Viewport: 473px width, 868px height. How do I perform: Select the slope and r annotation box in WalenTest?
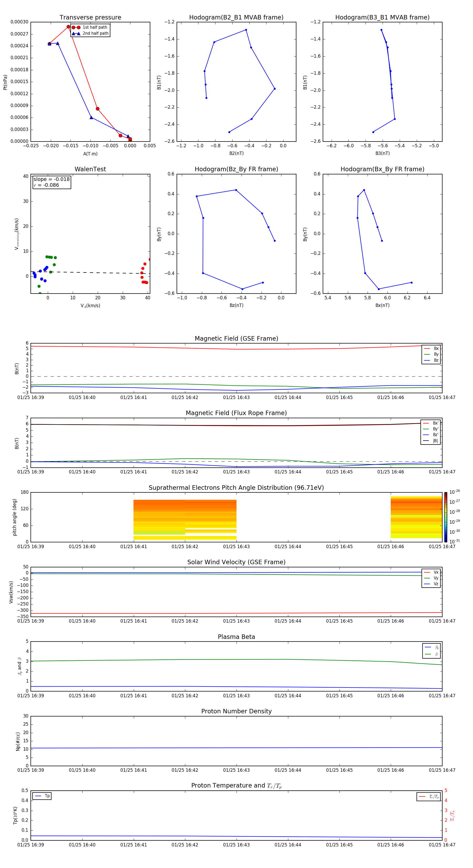[52, 182]
